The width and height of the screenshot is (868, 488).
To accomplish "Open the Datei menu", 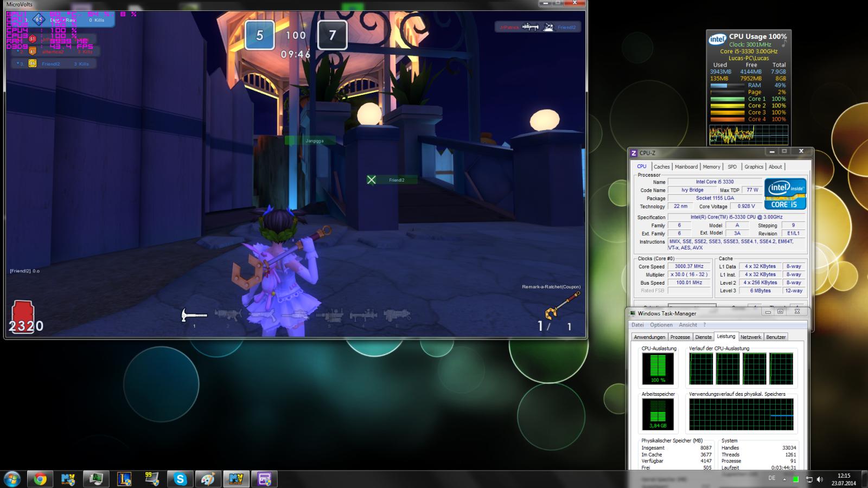I will click(x=637, y=325).
